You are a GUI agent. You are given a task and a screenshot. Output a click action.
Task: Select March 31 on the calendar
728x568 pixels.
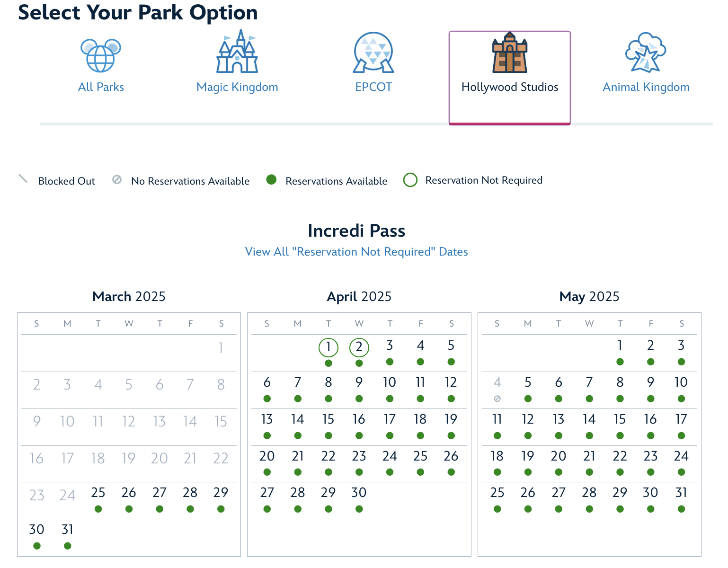click(68, 530)
